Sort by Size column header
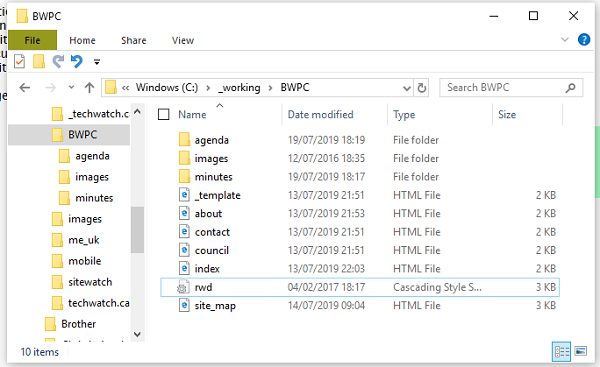600x367 pixels. pyautogui.click(x=507, y=114)
